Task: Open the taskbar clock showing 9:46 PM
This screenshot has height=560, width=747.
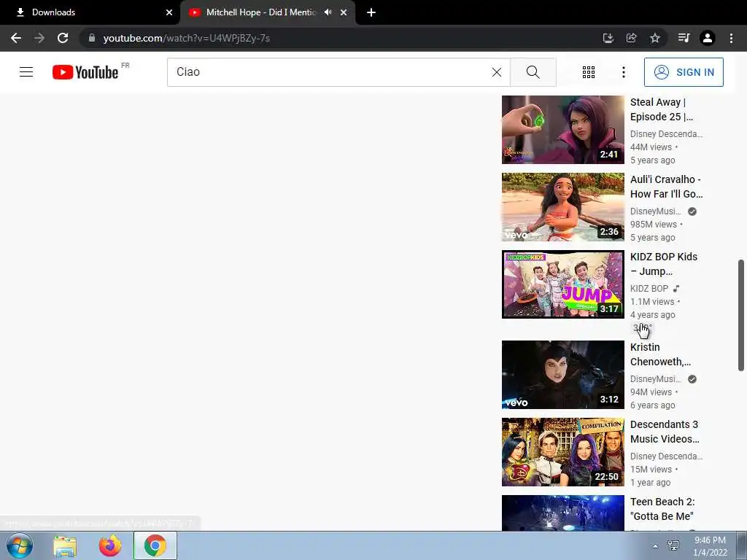Action: (710, 546)
